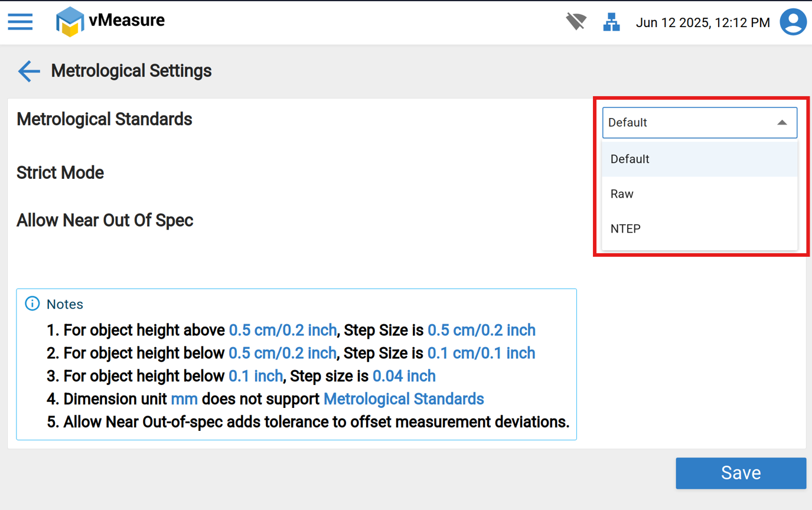This screenshot has width=812, height=510.
Task: Click the Wi-Fi disconnected status icon
Action: pos(576,22)
